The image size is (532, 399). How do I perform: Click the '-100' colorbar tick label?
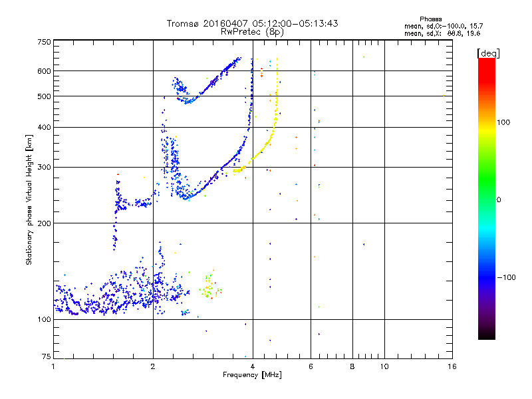[x=506, y=277]
